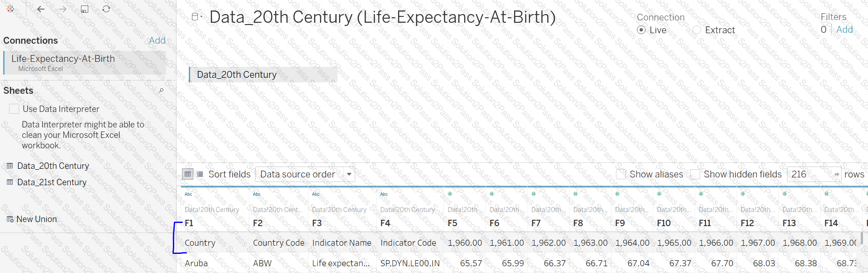Screen dimensions: 868x273
Task: Click the search icon in Sheets panel
Action: coord(161,91)
